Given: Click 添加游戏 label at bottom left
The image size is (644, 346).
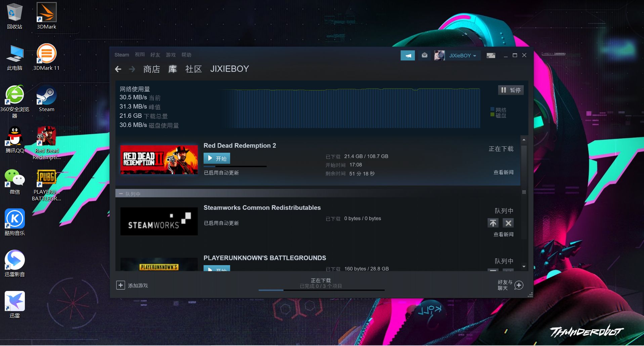Looking at the screenshot, I should point(138,286).
